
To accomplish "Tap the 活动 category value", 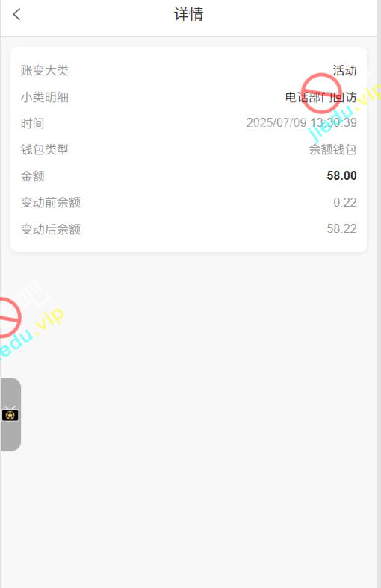I will click(344, 70).
